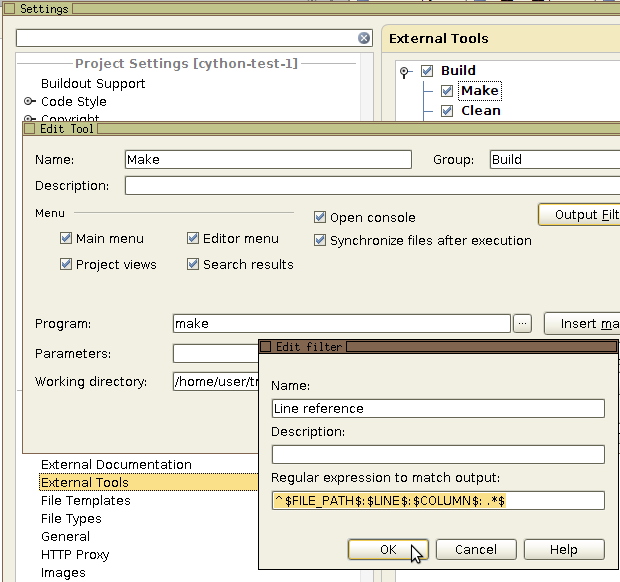
Task: Open General settings
Action: 65,537
